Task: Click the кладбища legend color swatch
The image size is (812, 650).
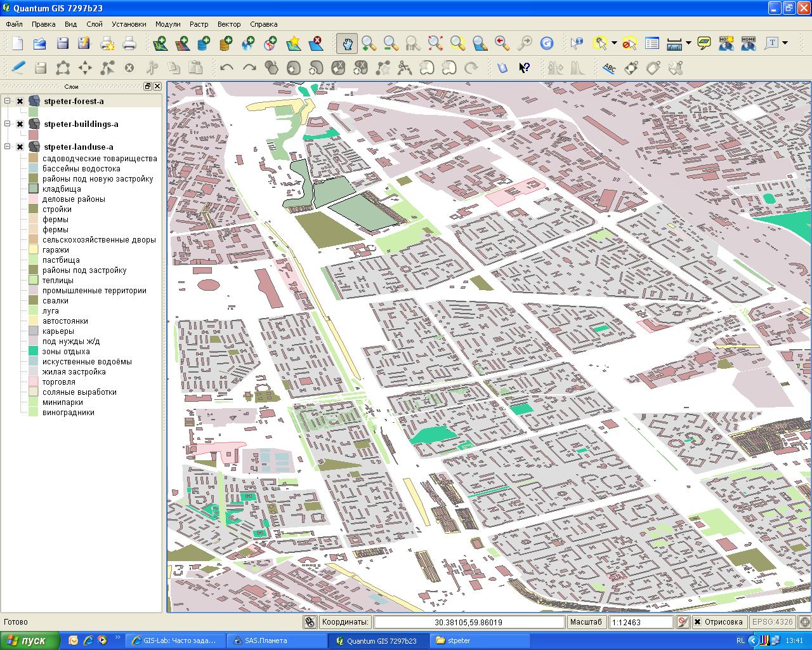Action: click(34, 189)
